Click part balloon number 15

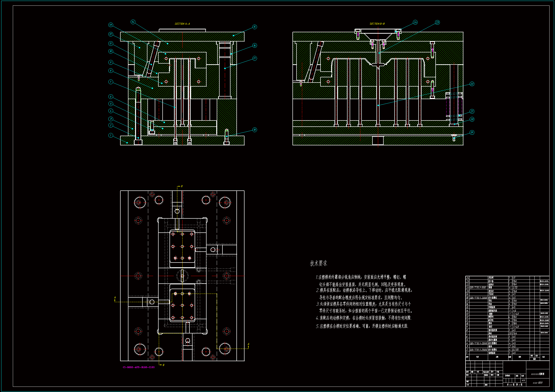[254, 27]
